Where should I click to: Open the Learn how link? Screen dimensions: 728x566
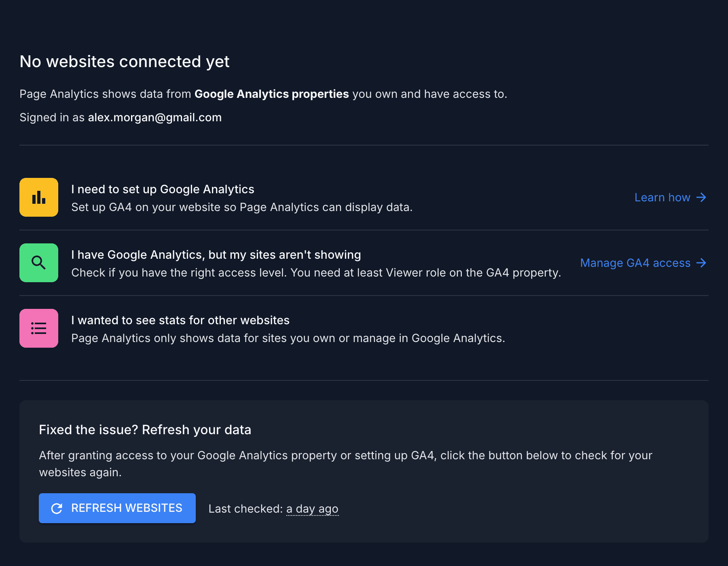coord(671,197)
